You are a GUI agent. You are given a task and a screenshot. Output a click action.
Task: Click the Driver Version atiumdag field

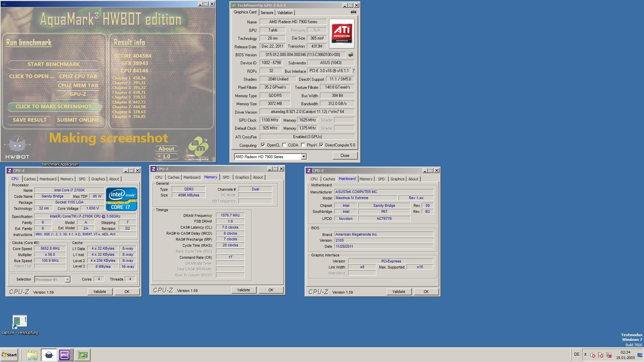point(307,112)
